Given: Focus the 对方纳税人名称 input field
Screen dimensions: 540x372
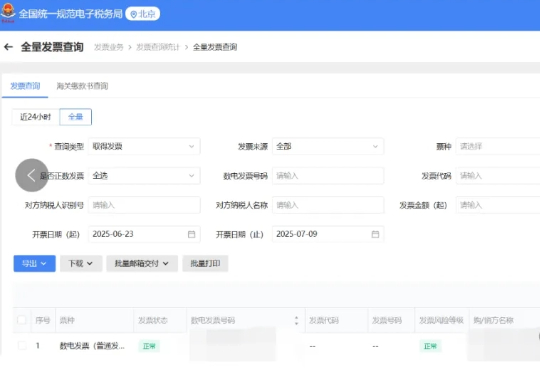Looking at the screenshot, I should click(328, 205).
